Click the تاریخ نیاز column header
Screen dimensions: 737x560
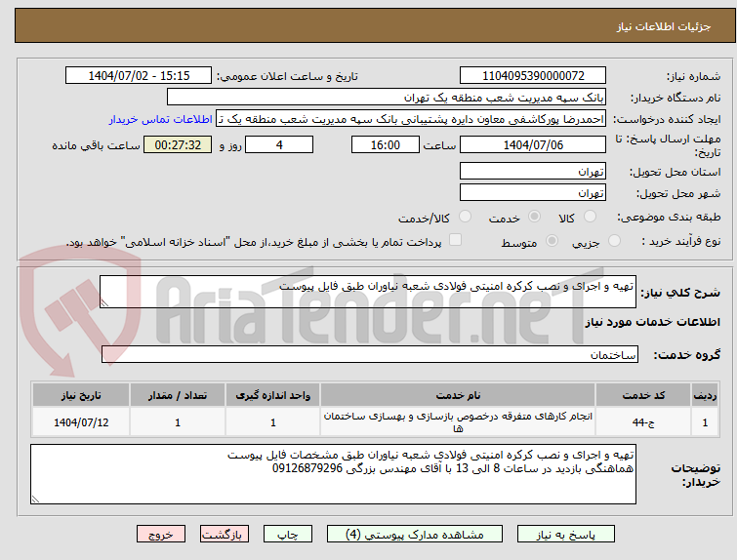81,395
